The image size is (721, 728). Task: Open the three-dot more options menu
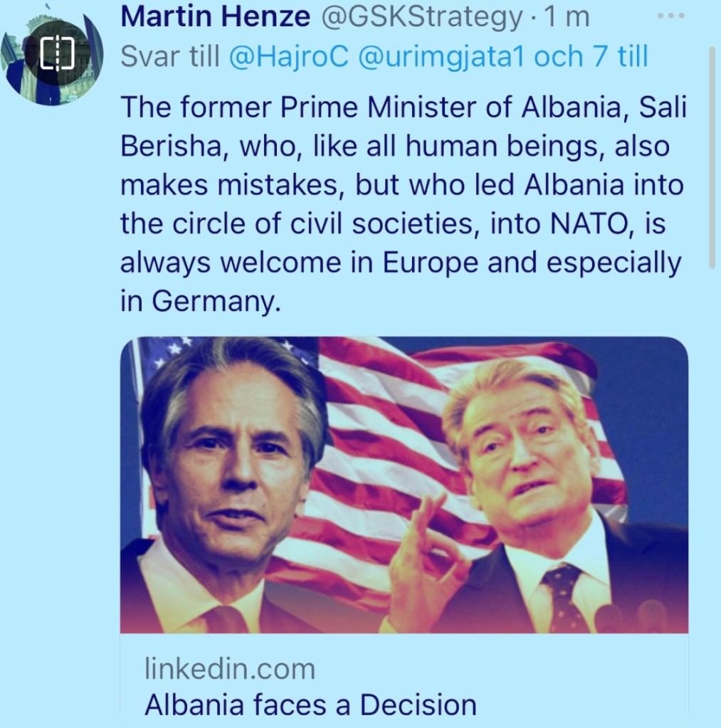(x=668, y=17)
